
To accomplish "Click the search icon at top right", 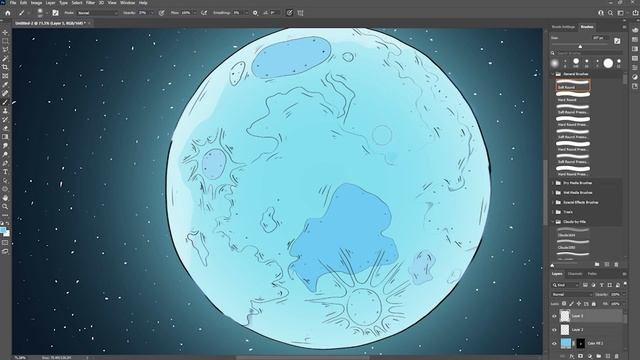I will click(610, 13).
